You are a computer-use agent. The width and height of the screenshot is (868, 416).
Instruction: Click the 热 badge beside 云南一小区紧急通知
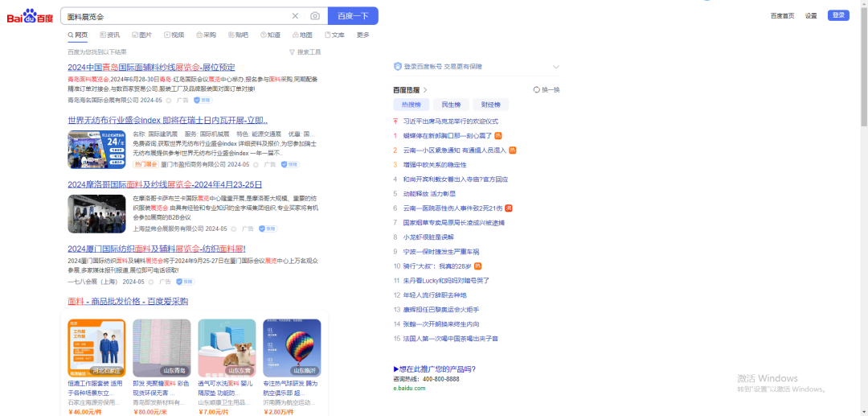coord(513,150)
